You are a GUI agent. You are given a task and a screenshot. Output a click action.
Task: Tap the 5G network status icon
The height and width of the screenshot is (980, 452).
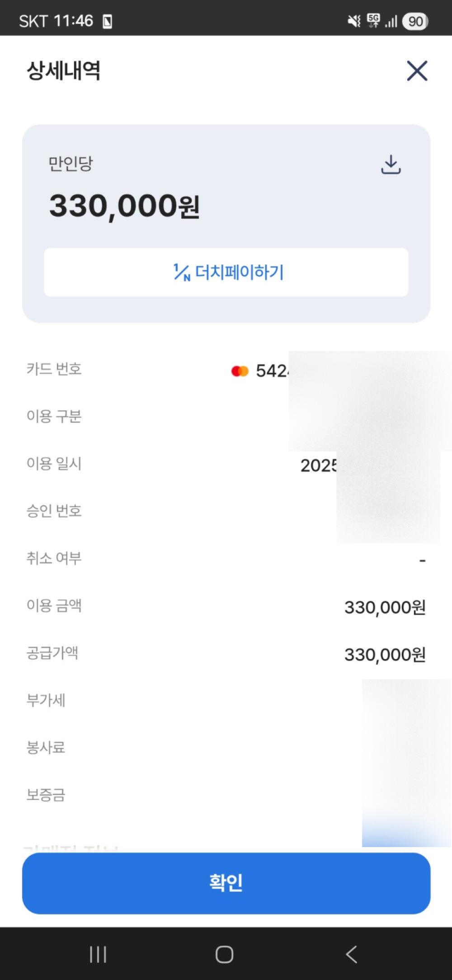374,20
